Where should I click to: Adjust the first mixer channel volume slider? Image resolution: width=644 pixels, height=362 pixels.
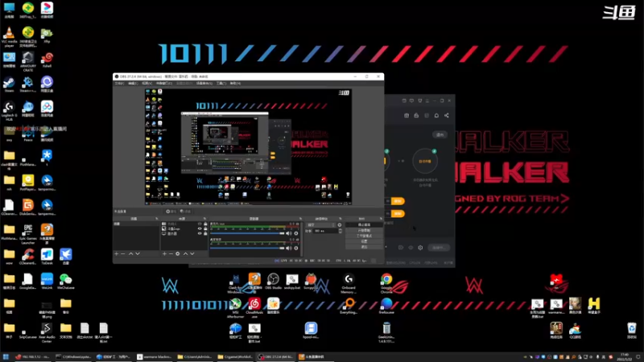(247, 233)
